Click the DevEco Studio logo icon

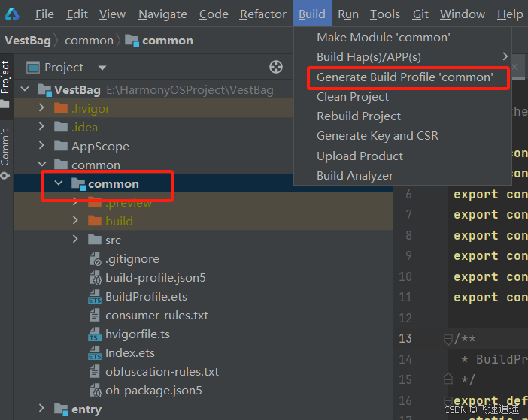point(12,14)
